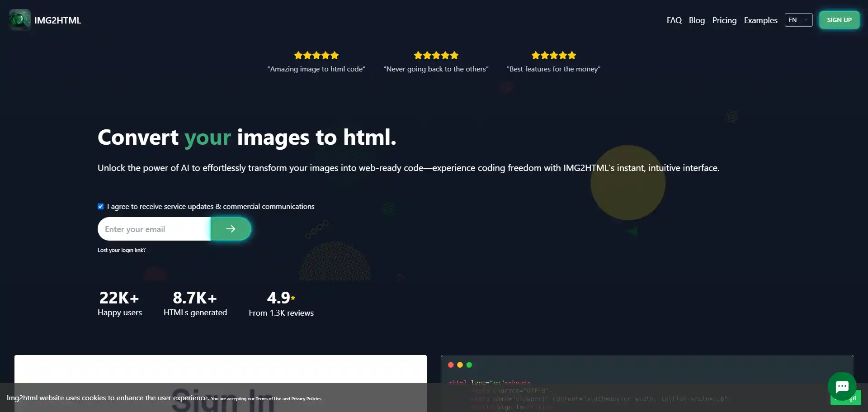Click the stars above "Never going back to the others"

(436, 56)
